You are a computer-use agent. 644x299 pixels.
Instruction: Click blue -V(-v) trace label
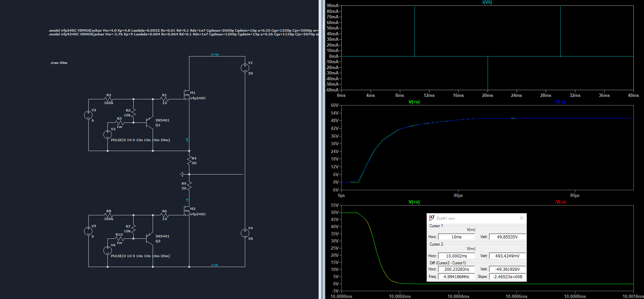click(560, 102)
